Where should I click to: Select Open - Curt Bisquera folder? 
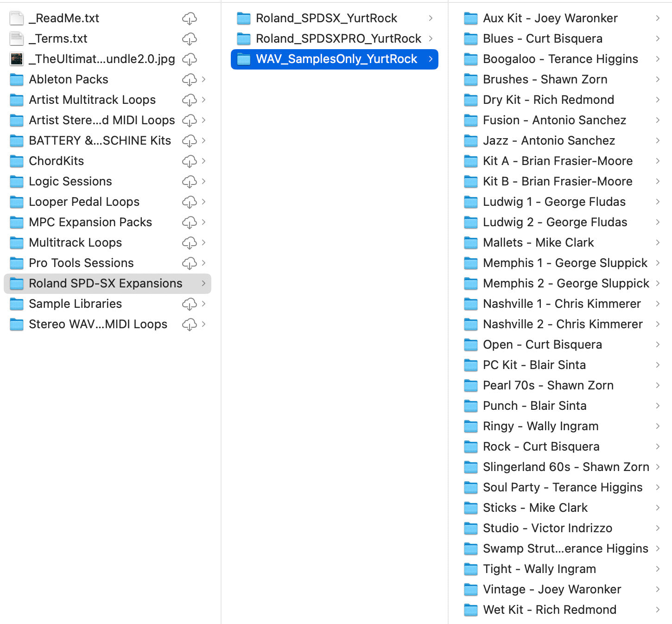(x=562, y=344)
